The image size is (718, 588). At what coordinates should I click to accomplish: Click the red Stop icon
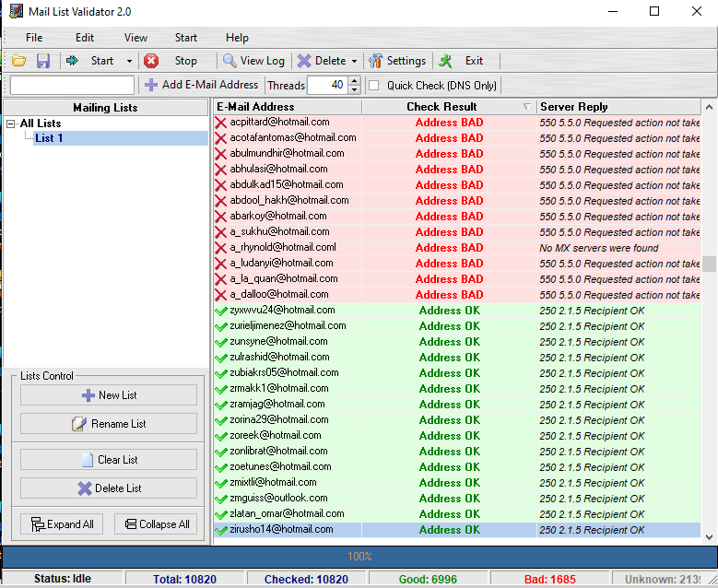[151, 61]
